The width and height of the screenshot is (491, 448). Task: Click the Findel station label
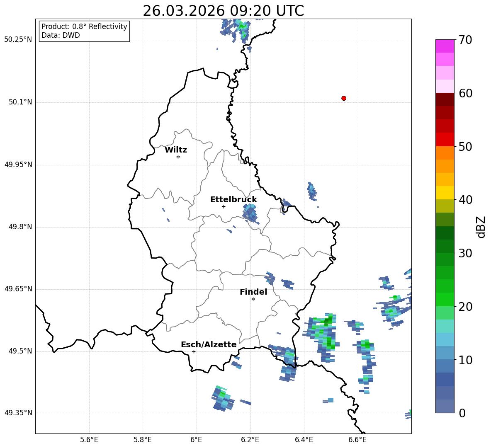(x=253, y=292)
